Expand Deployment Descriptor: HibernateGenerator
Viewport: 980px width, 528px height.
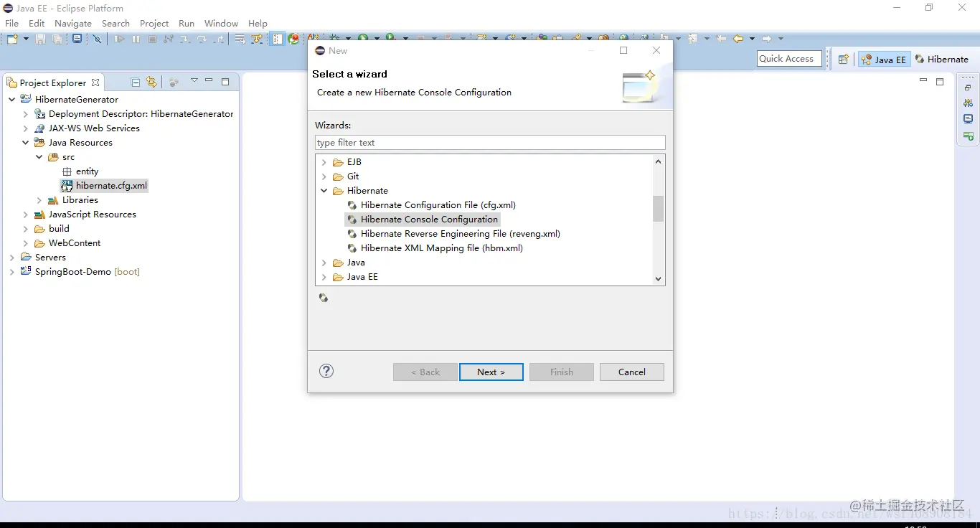26,114
